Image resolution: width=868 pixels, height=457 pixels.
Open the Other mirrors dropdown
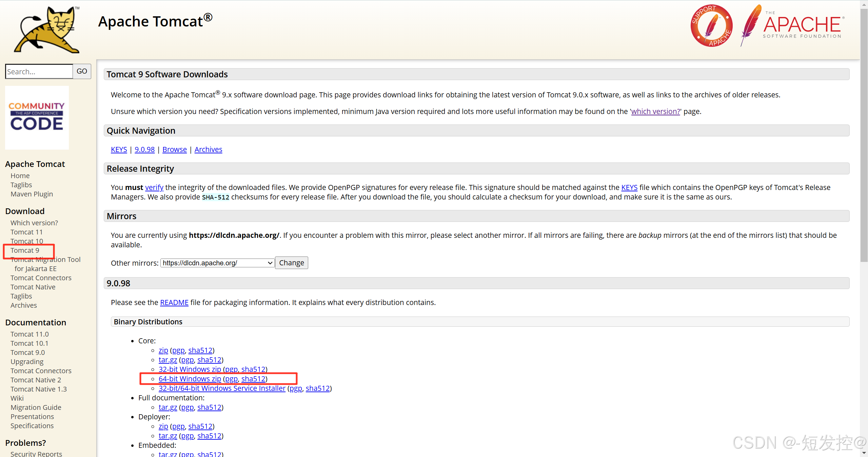coord(217,263)
